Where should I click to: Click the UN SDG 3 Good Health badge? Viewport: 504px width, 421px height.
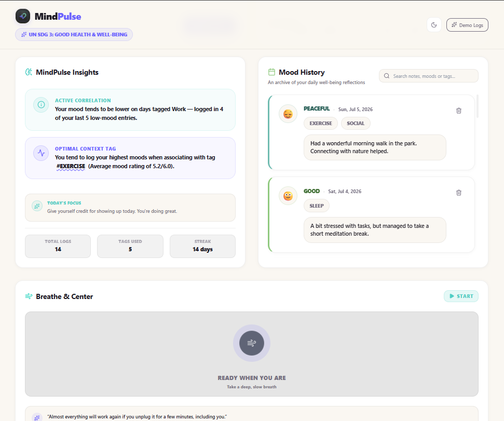click(74, 34)
